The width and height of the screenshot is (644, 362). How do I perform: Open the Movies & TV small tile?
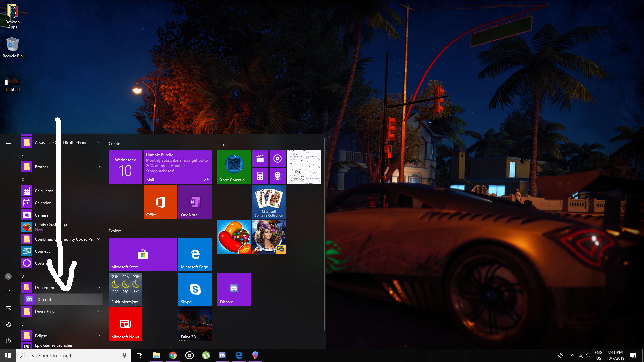[x=260, y=159]
